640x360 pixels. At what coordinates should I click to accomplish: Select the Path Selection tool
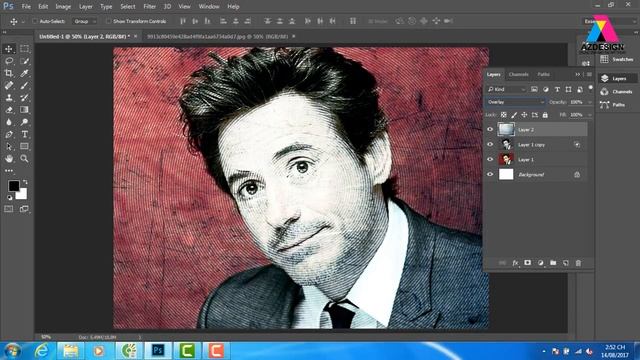pyautogui.click(x=9, y=147)
